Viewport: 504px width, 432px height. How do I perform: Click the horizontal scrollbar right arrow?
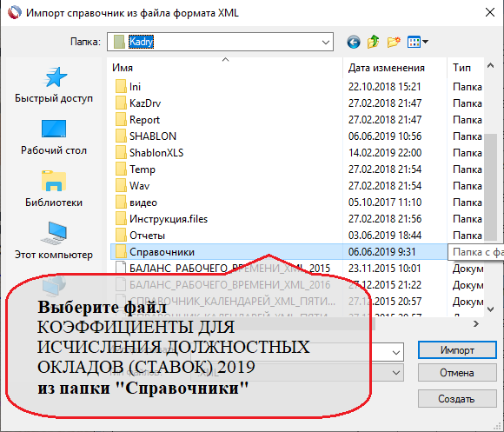tap(475, 324)
